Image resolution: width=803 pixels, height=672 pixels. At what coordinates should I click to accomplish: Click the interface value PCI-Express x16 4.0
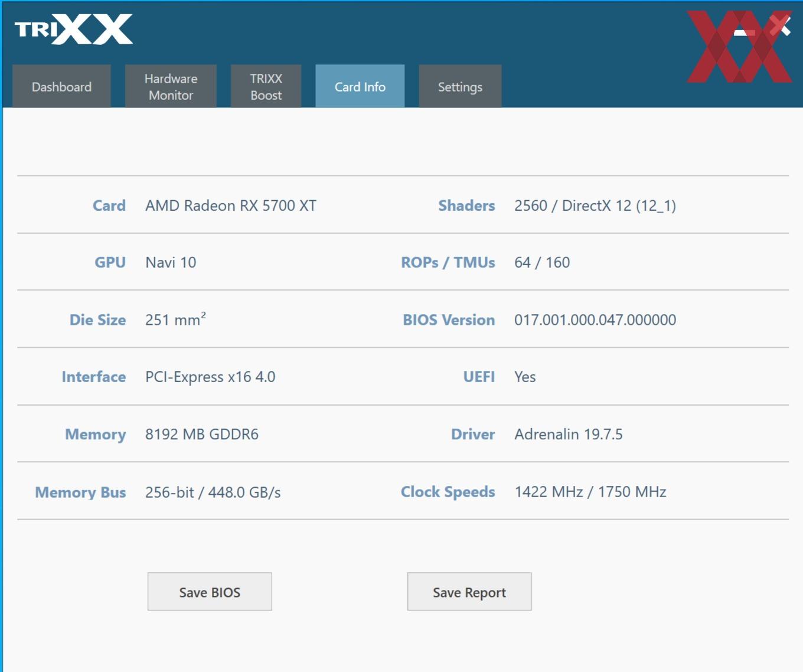click(x=210, y=377)
